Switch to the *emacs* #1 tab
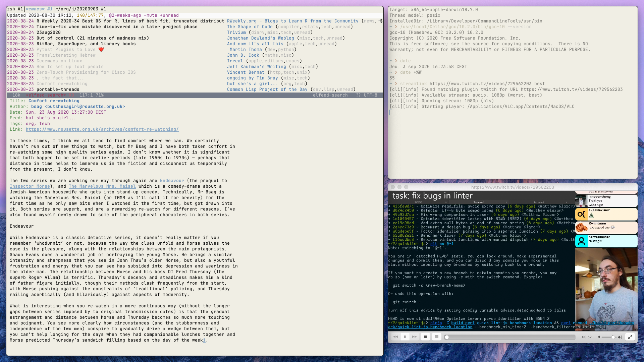 pos(39,9)
